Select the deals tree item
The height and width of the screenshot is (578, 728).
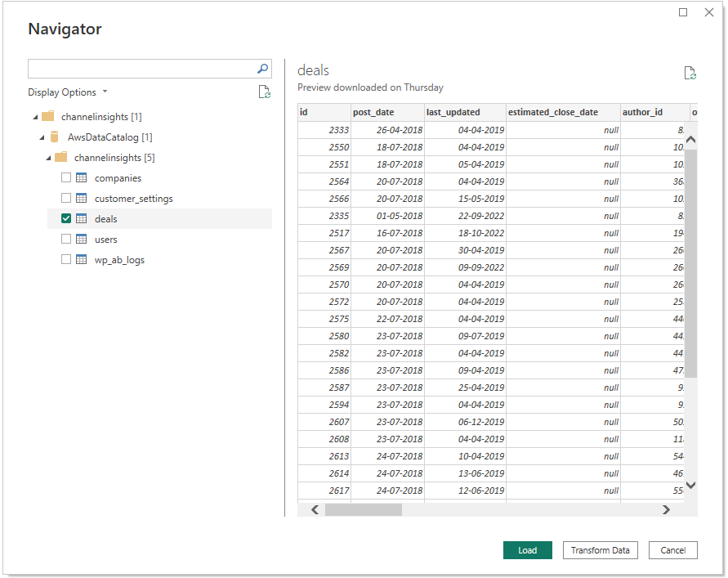point(106,219)
